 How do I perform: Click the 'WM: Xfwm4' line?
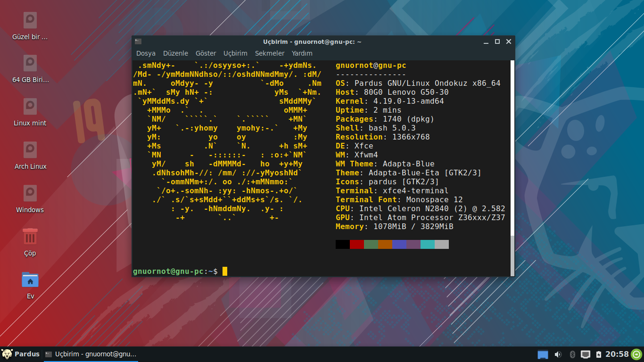[x=357, y=155]
